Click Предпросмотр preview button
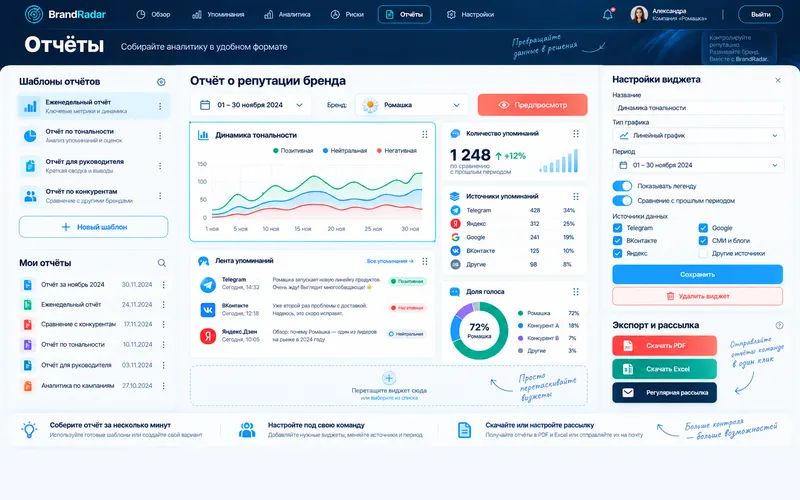 click(532, 105)
